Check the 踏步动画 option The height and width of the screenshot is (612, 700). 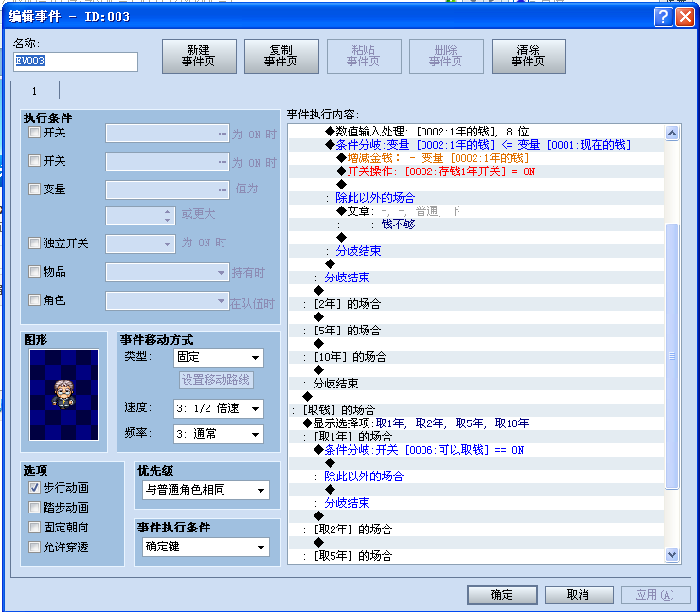pos(34,508)
